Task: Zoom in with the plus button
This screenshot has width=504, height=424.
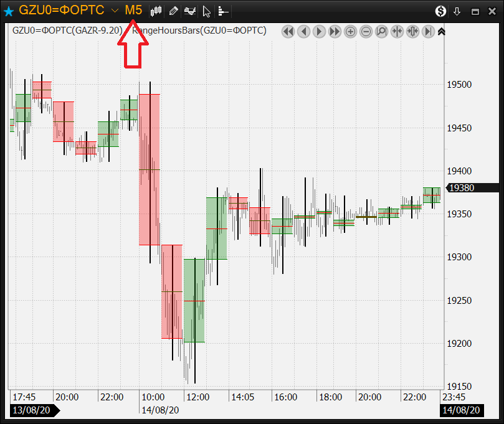Action: pyautogui.click(x=350, y=31)
